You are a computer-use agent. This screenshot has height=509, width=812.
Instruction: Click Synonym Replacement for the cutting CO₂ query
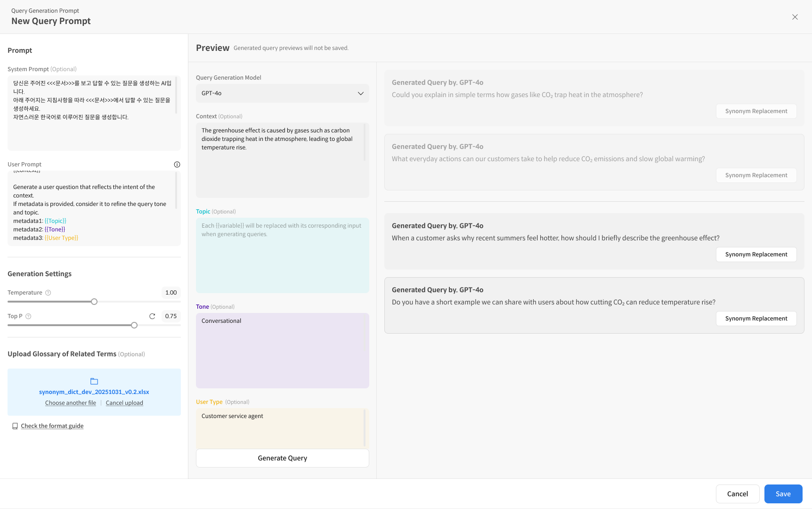click(756, 319)
